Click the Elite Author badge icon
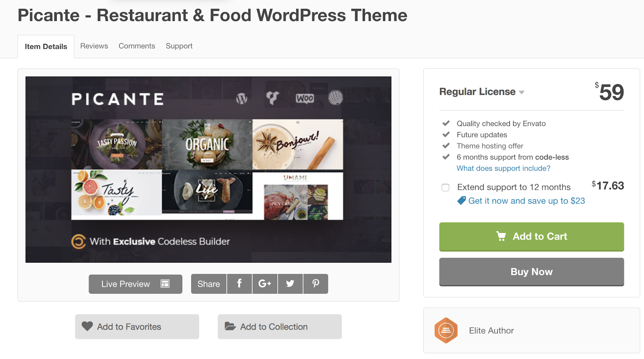 point(446,330)
